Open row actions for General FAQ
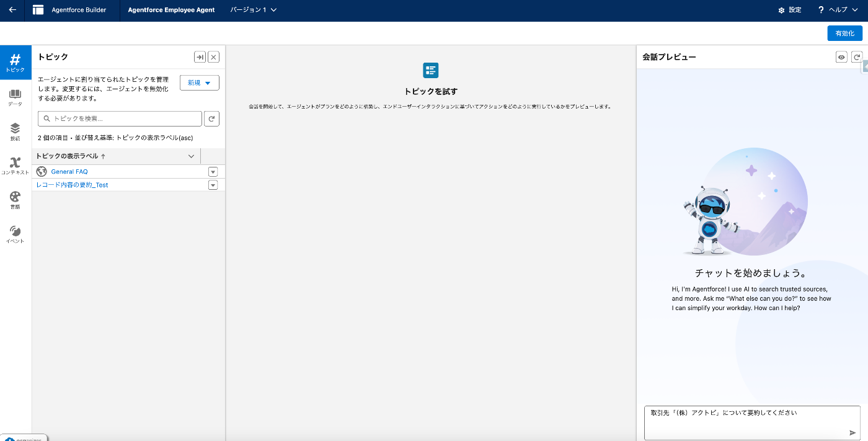Image resolution: width=868 pixels, height=441 pixels. click(x=213, y=172)
